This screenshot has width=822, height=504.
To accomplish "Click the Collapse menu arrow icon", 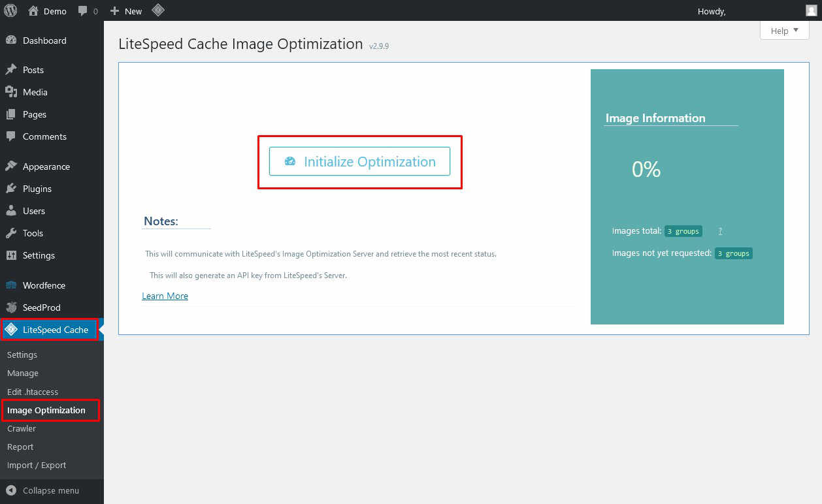I will pos(11,490).
